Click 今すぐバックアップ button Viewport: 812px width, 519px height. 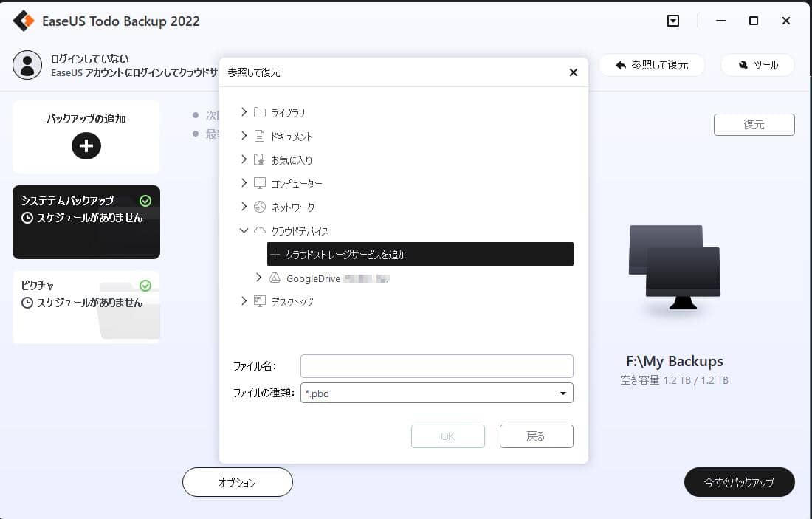click(x=739, y=482)
